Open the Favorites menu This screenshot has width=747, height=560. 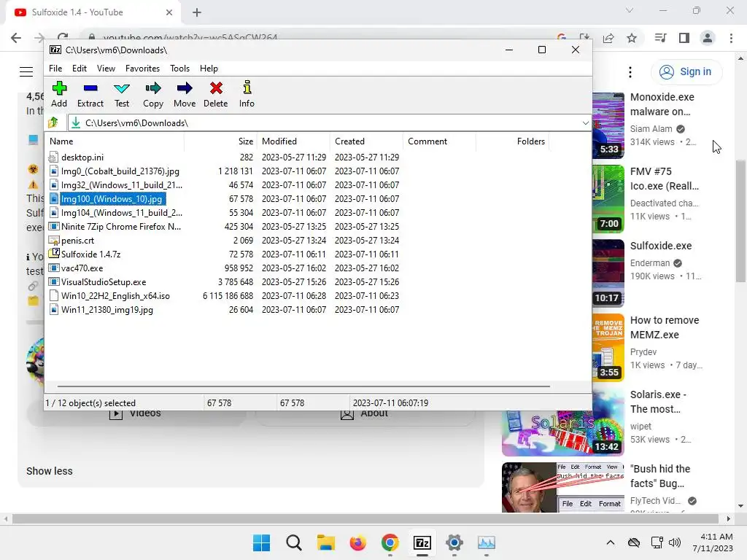pyautogui.click(x=142, y=69)
